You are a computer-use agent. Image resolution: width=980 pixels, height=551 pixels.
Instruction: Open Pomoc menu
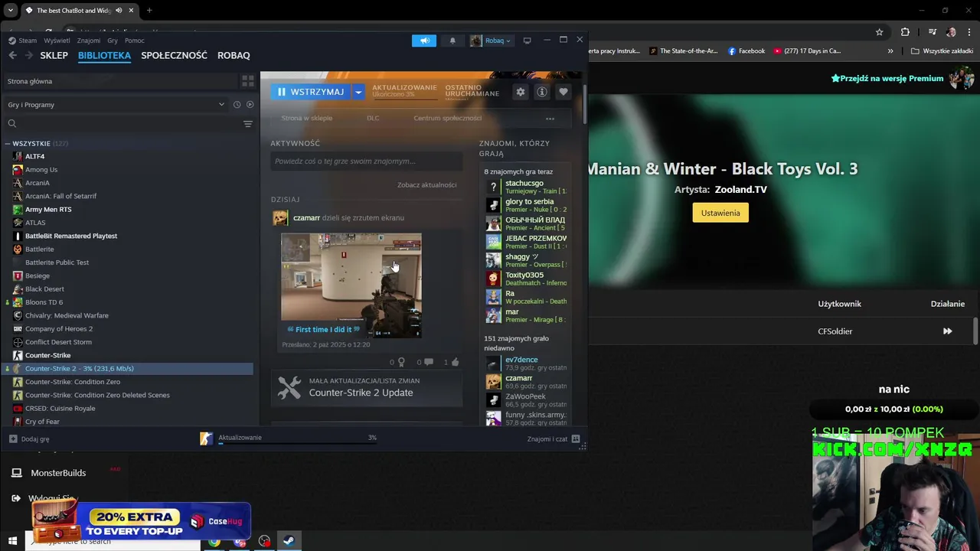134,41
